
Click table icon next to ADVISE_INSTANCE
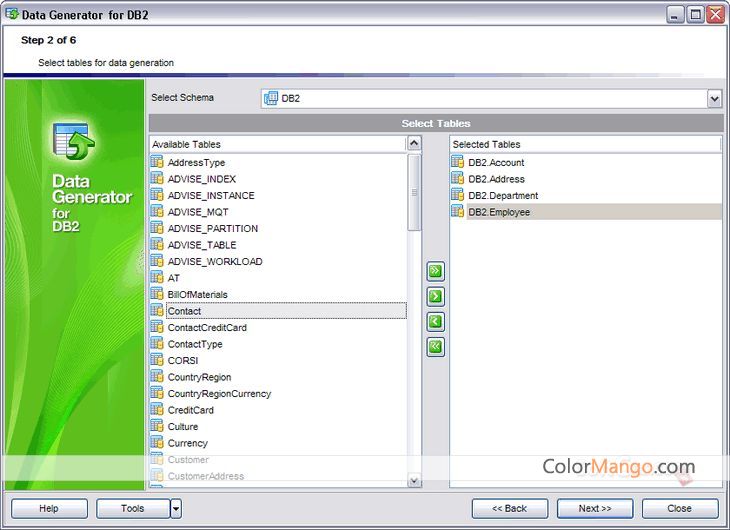click(x=157, y=195)
